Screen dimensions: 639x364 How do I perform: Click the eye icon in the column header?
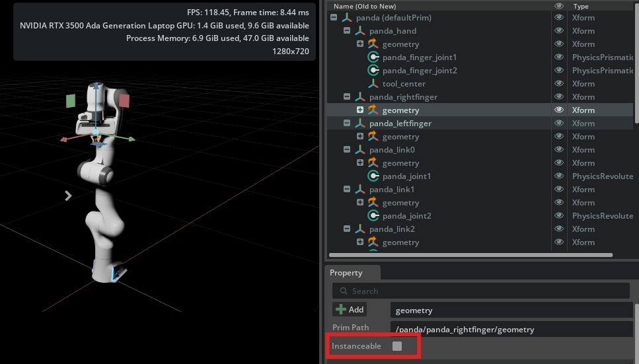pyautogui.click(x=559, y=6)
